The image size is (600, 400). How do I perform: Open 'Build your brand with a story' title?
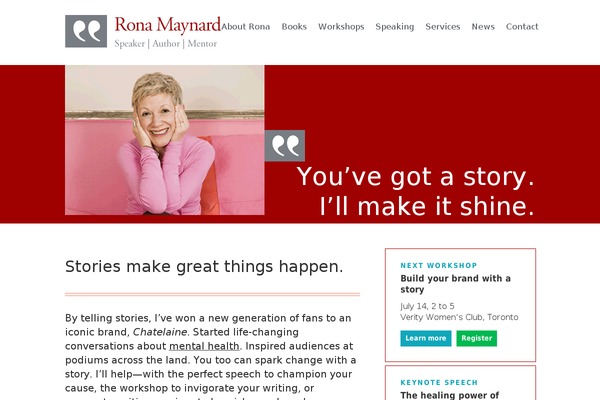(455, 284)
